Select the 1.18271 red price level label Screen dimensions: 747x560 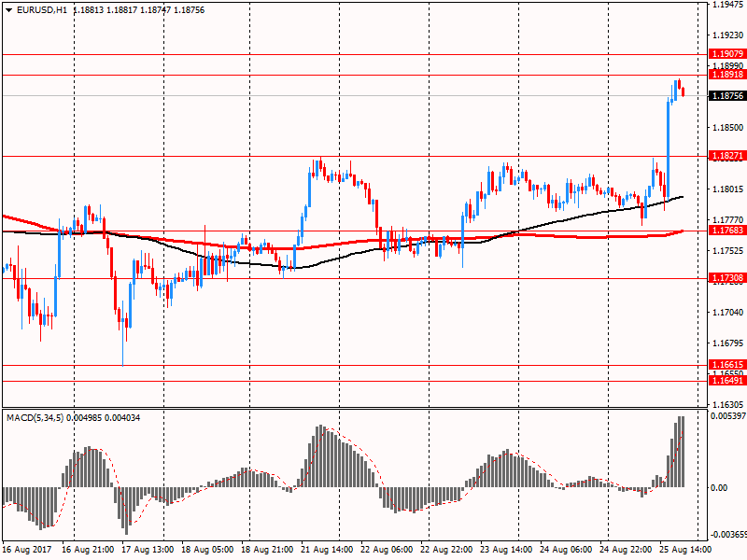coord(727,156)
